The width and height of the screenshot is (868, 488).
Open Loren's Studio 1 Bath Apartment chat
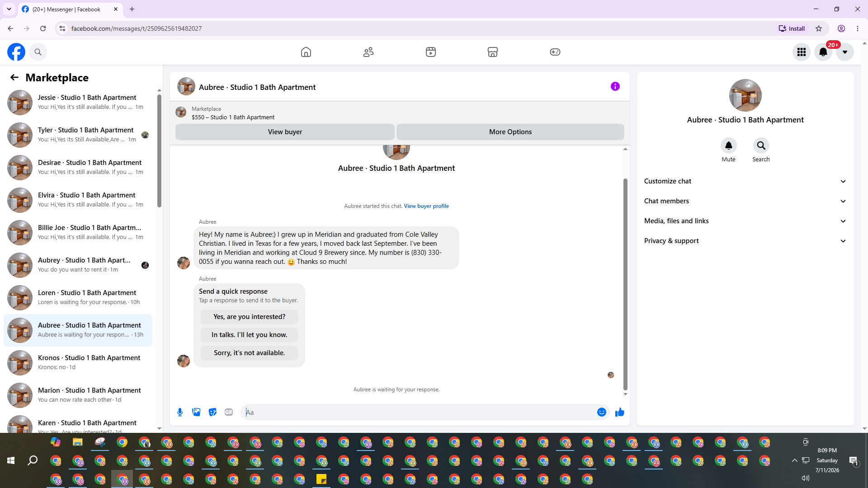(x=78, y=298)
